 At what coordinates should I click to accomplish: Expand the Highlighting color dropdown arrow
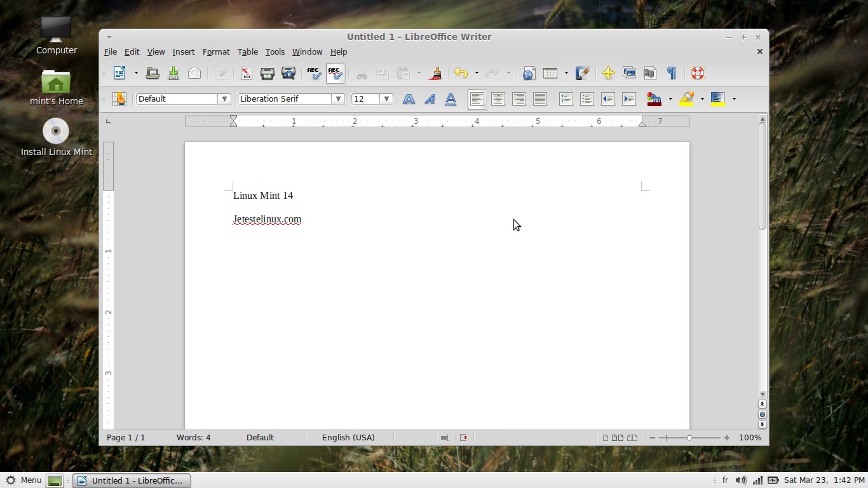(702, 98)
